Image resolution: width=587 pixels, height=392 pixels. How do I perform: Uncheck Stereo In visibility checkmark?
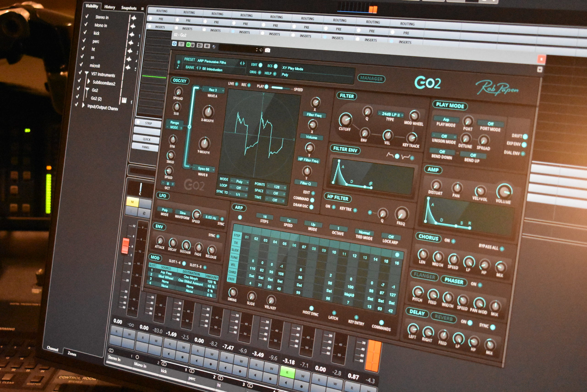[87, 16]
